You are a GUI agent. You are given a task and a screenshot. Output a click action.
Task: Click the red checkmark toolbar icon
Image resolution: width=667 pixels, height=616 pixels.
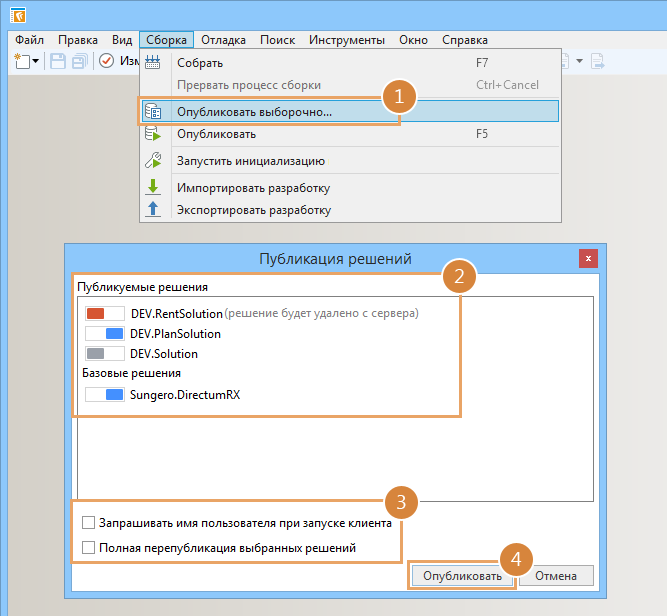106,62
